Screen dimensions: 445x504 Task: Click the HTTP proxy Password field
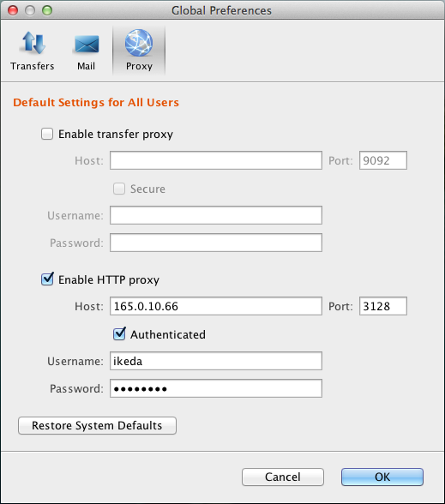coord(216,388)
